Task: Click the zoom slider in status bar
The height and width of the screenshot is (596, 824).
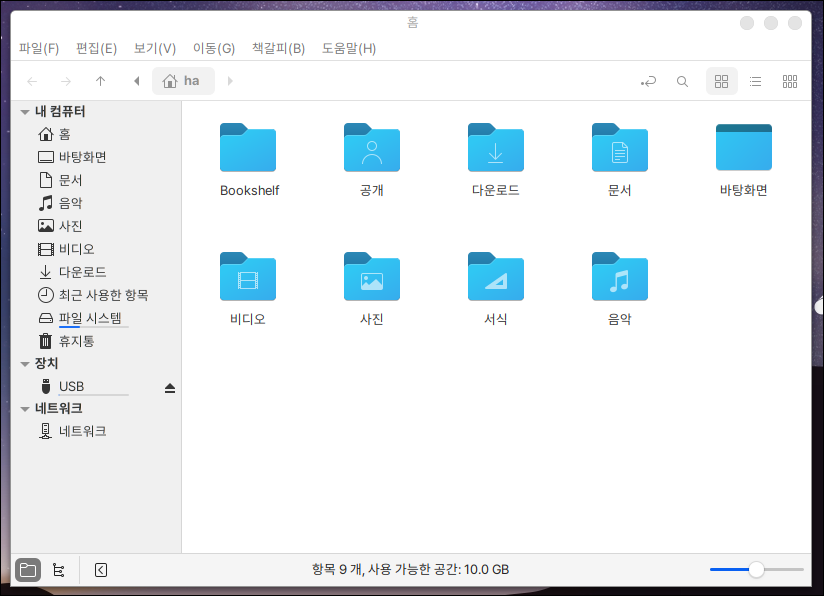Action: tap(756, 570)
